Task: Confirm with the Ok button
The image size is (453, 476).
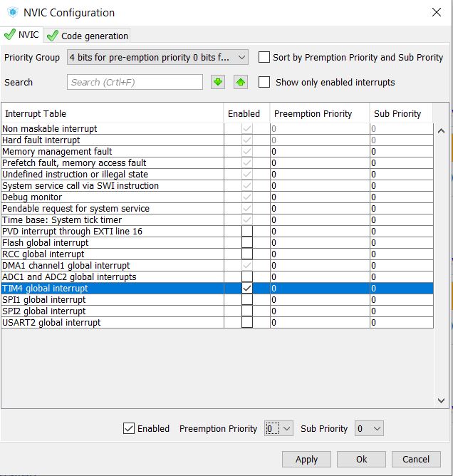Action: [x=361, y=460]
